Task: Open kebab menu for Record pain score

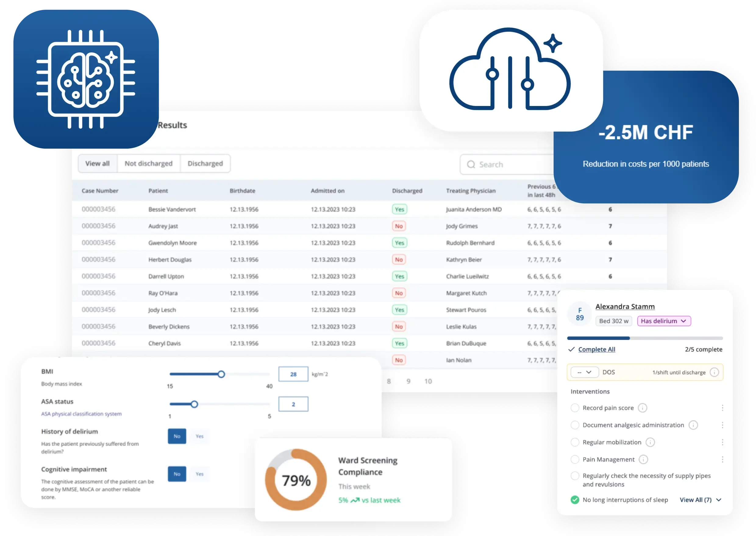Action: (x=722, y=408)
